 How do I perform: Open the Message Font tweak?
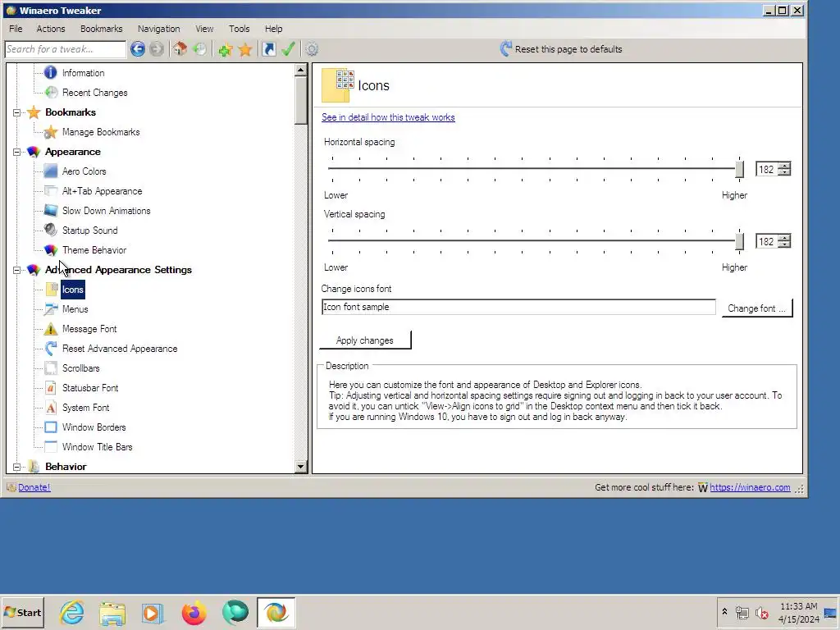click(x=89, y=329)
